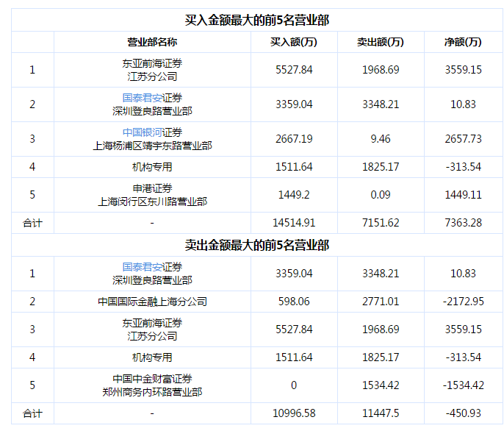Select the net value -1534.42
Screen dimensions: 504x431
tap(463, 385)
